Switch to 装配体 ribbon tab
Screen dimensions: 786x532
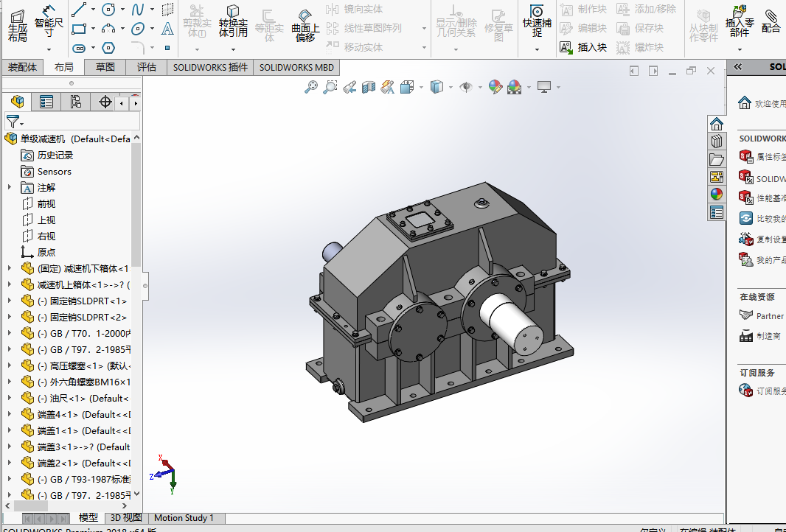(22, 67)
